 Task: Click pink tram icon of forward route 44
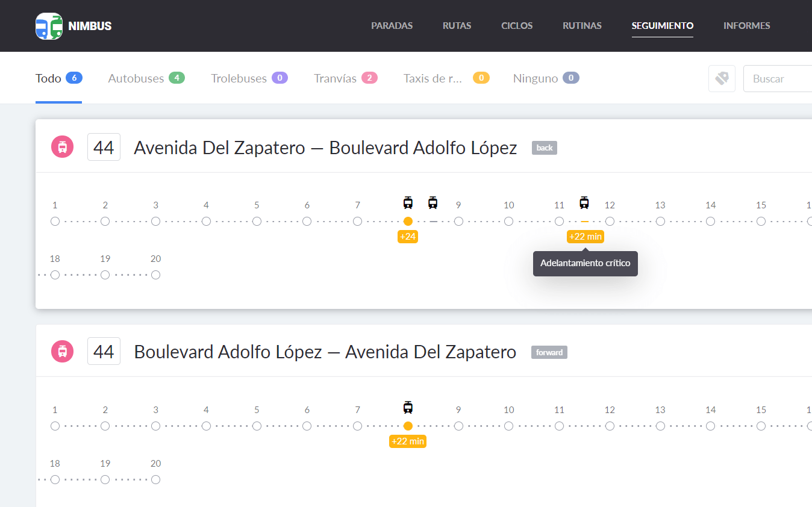coord(63,351)
